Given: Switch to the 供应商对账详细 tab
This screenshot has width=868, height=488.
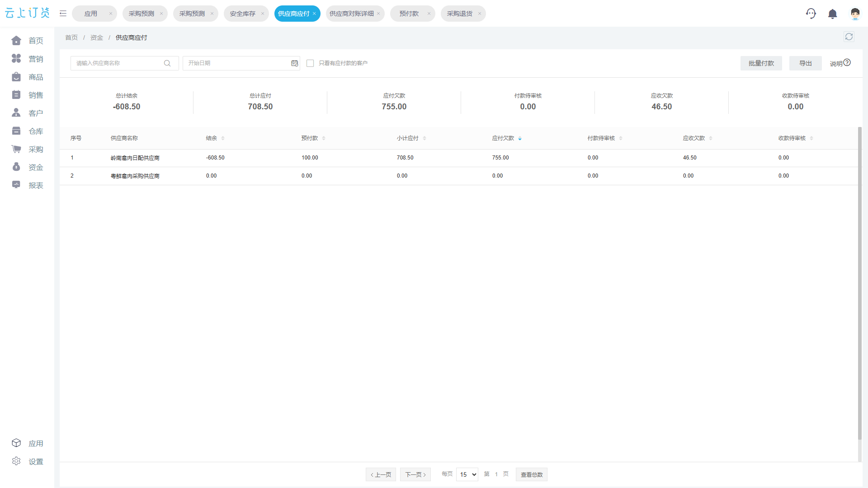Looking at the screenshot, I should coord(351,14).
